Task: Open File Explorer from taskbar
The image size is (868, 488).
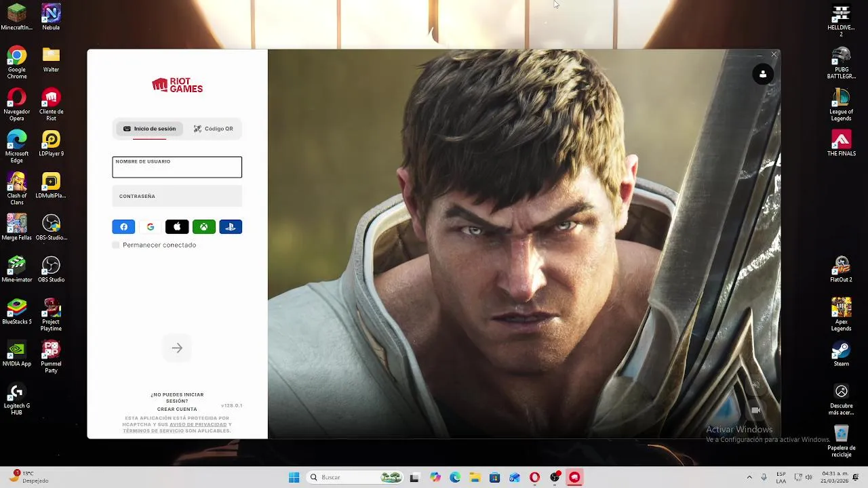Action: (475, 477)
